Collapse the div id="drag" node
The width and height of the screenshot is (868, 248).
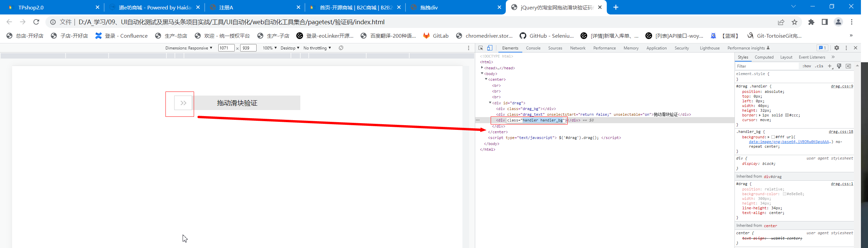tap(490, 102)
